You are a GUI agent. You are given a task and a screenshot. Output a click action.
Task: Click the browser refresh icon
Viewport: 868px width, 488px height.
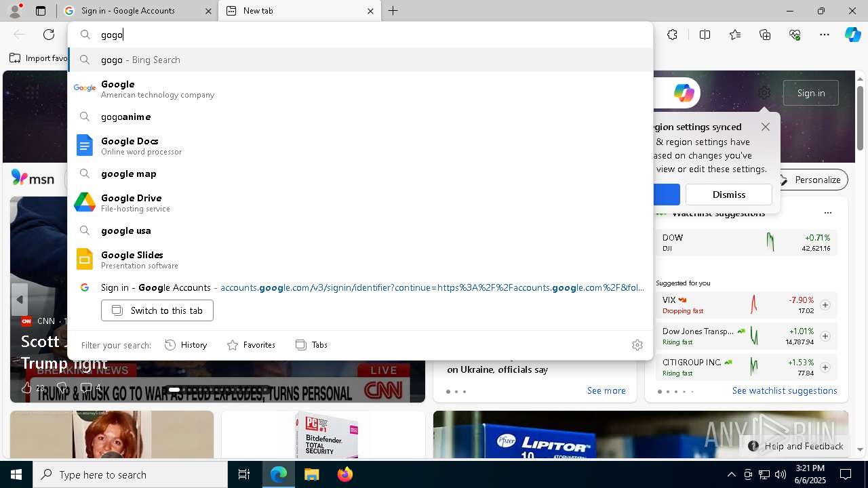(49, 35)
